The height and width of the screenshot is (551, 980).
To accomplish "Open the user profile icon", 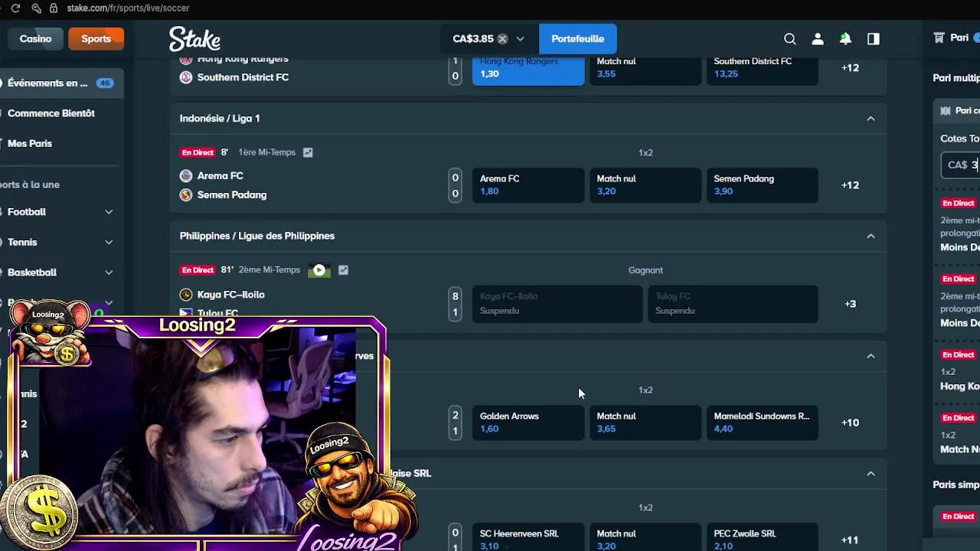I will pyautogui.click(x=818, y=39).
